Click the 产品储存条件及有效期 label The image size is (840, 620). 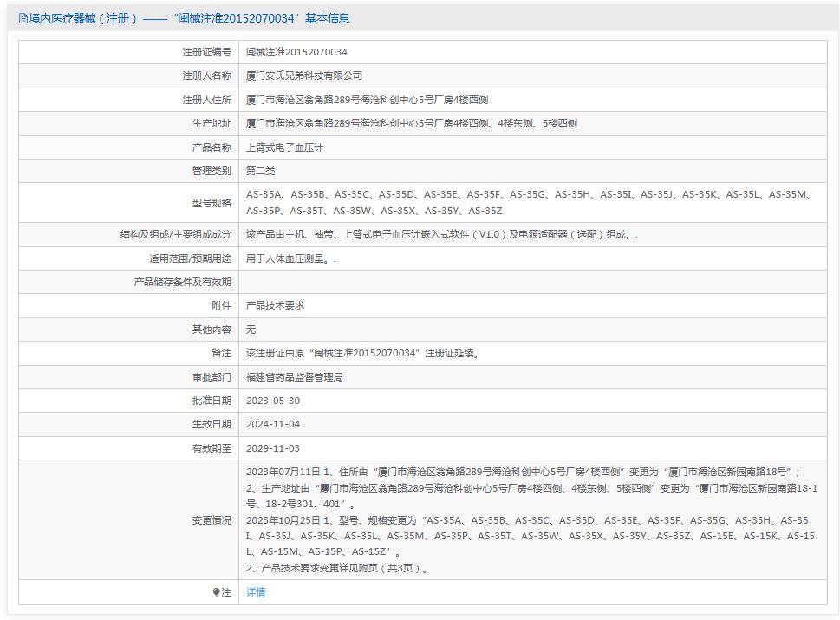183,282
